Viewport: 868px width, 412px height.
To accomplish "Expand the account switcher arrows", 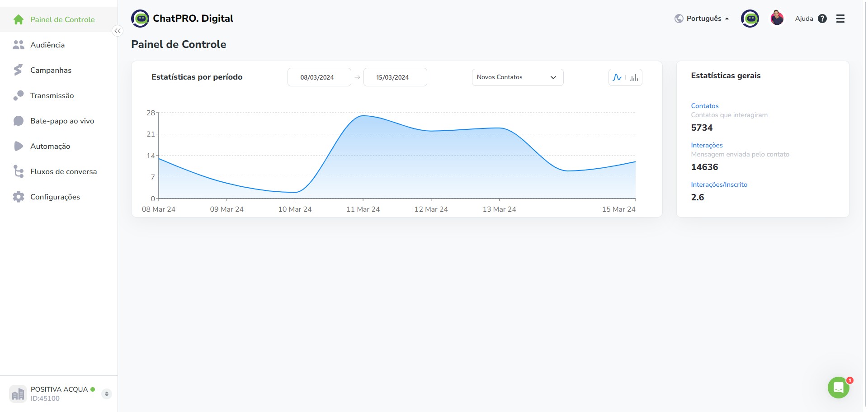I will (107, 394).
